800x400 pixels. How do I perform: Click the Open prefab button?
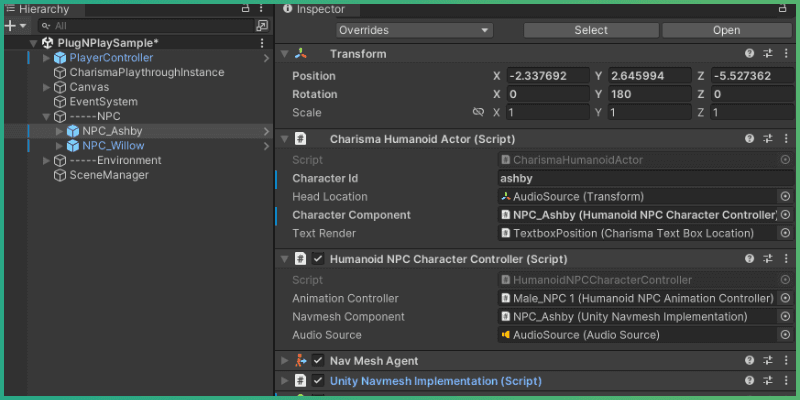pos(726,30)
